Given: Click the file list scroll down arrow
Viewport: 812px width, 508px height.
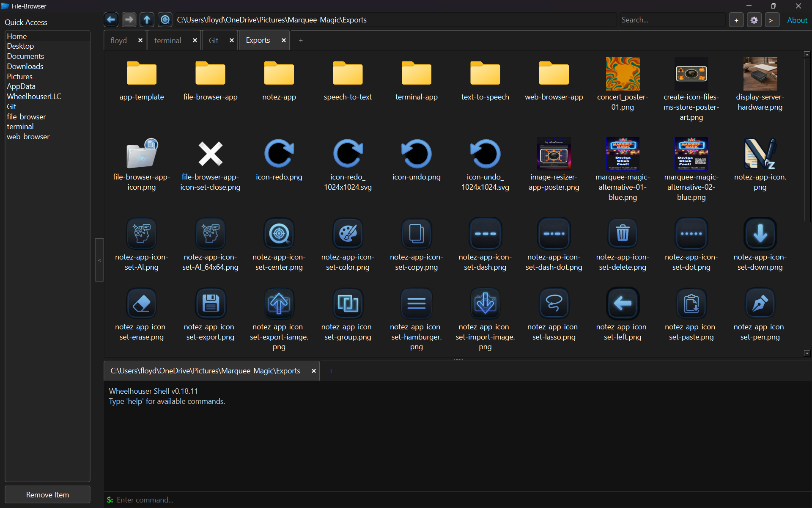Looking at the screenshot, I should tap(807, 353).
